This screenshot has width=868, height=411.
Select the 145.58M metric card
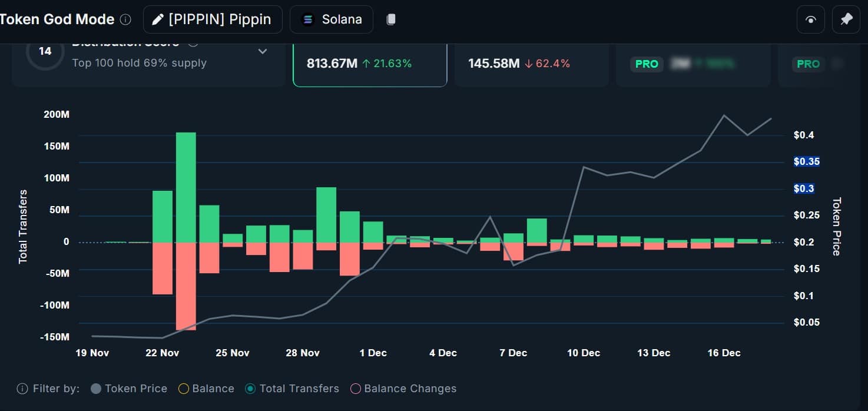coord(531,64)
